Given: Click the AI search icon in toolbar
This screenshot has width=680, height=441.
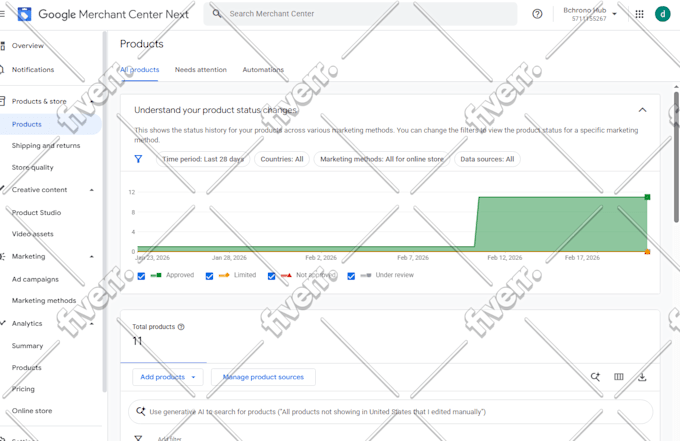Looking at the screenshot, I should click(x=595, y=377).
